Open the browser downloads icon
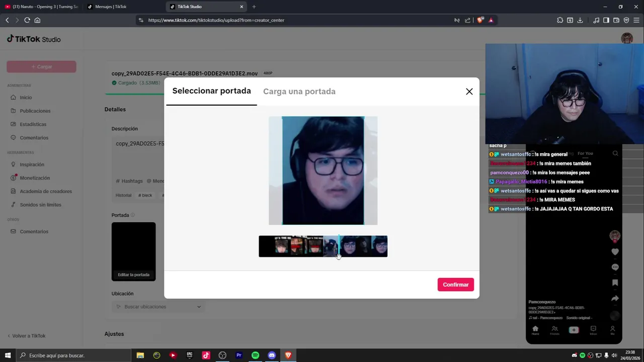 (580, 20)
